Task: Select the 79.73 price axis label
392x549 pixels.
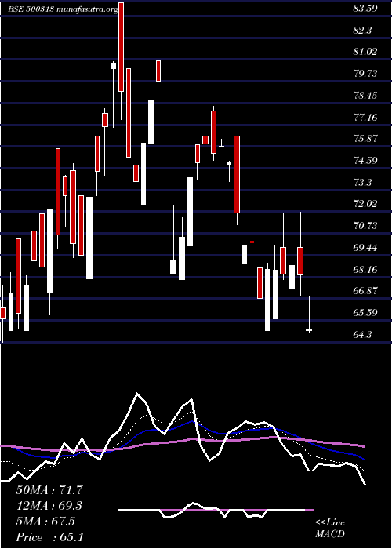Action: coord(365,74)
